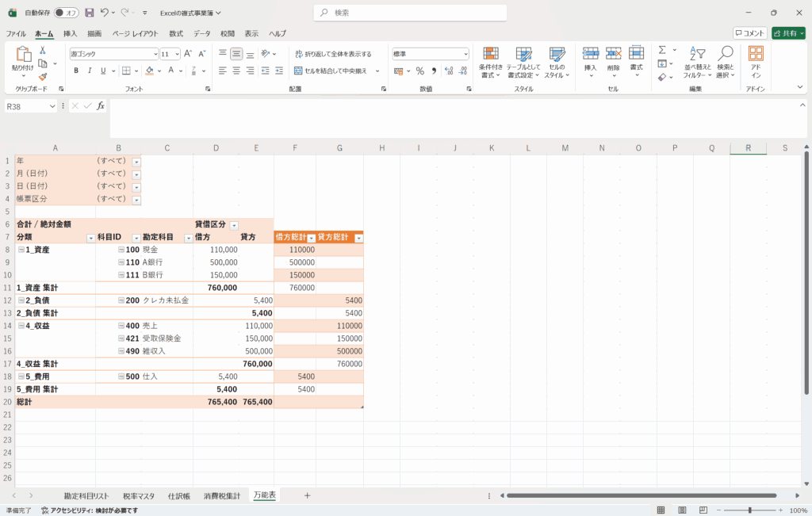
Task: Open the Add-ins icon
Action: click(x=756, y=53)
